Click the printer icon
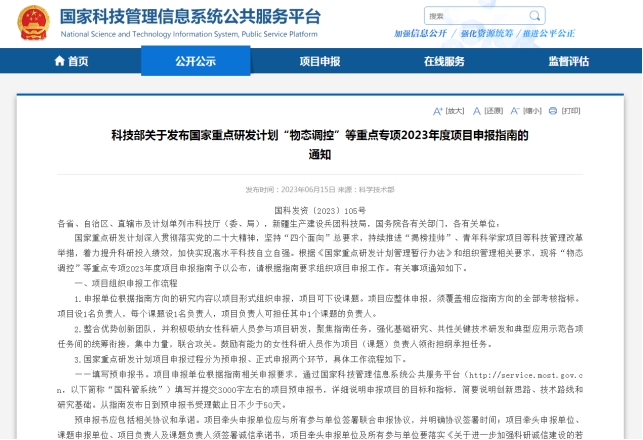This screenshot has width=643, height=440. (x=551, y=110)
